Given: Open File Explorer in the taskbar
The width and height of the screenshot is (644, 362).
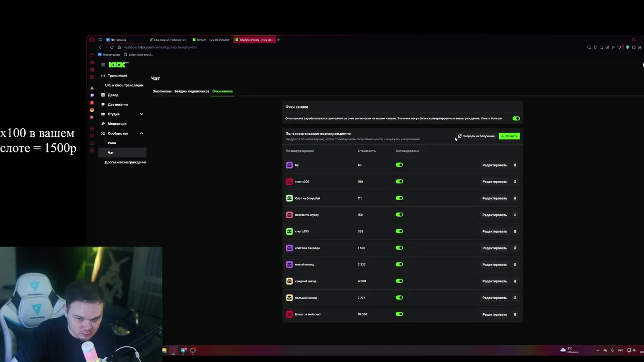Looking at the screenshot, I should (x=164, y=350).
